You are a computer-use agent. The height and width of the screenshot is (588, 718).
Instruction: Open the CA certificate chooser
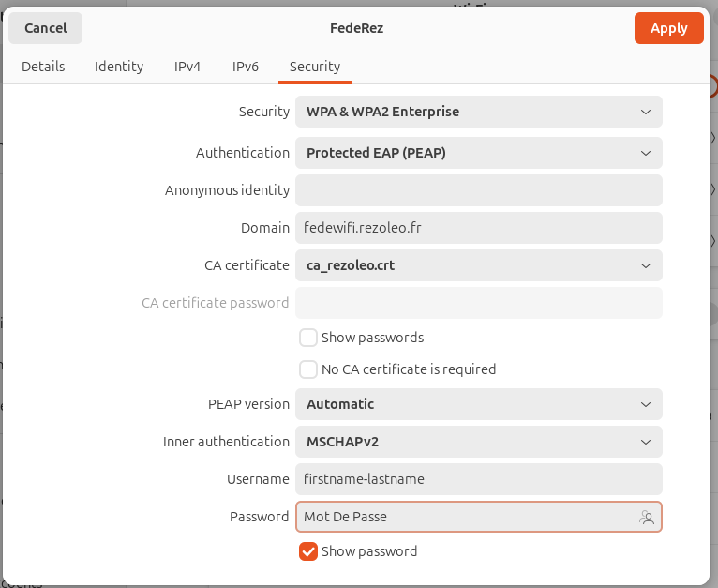click(x=478, y=265)
